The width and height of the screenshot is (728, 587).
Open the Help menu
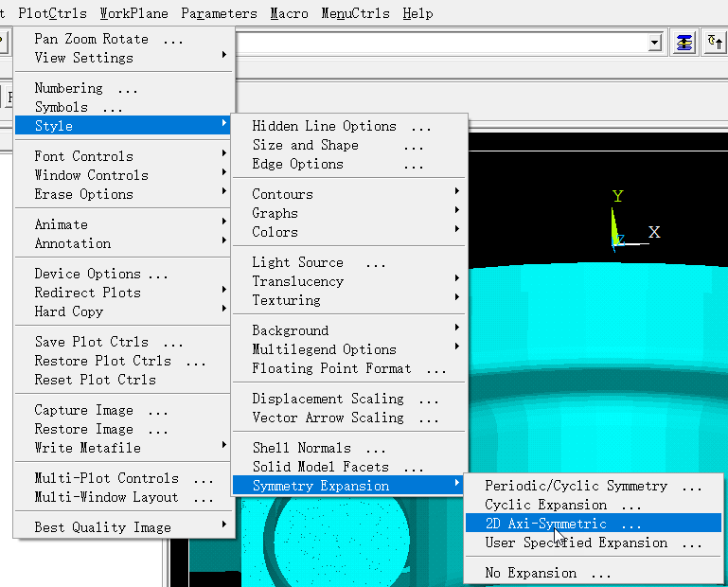(417, 13)
